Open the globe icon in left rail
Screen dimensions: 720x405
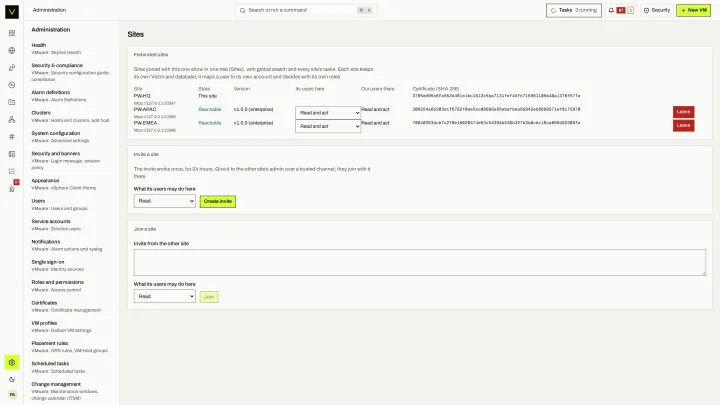[12, 51]
